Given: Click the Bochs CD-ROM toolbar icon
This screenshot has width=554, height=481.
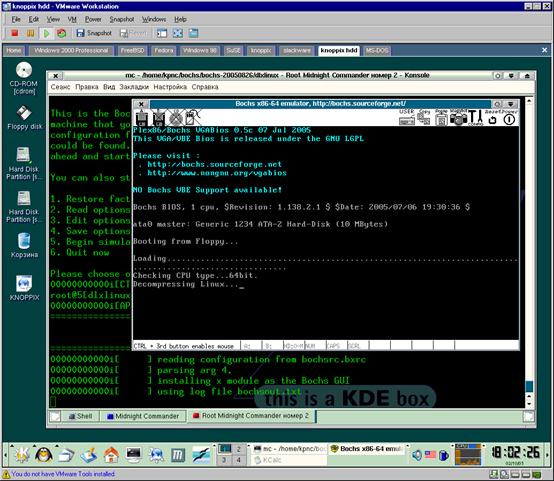Looking at the screenshot, I should pos(176,118).
